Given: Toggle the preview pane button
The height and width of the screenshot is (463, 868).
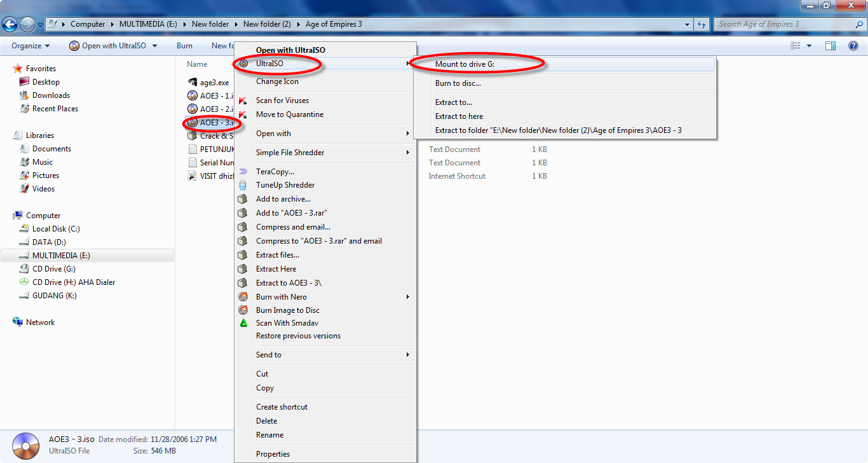Looking at the screenshot, I should [x=830, y=46].
